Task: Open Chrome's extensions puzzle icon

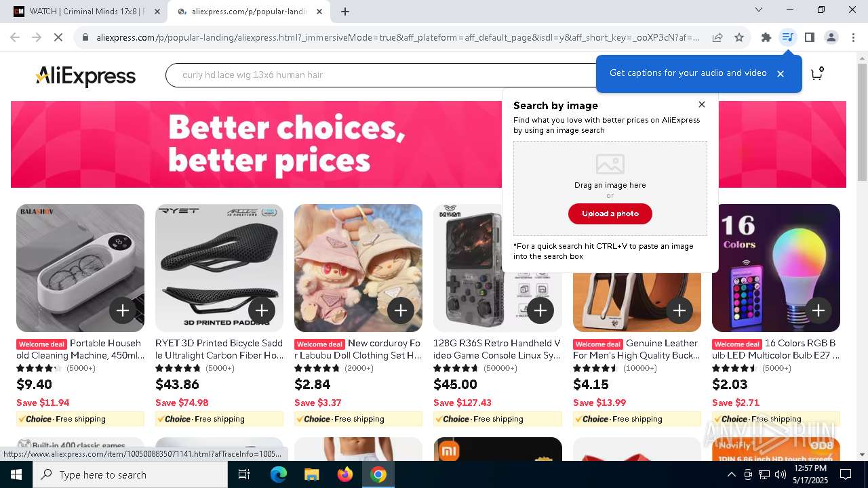Action: (x=766, y=37)
